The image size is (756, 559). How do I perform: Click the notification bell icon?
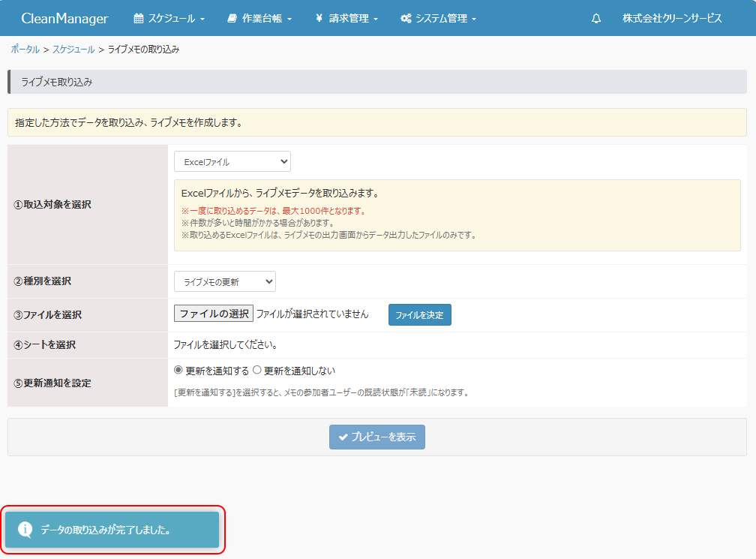(596, 19)
